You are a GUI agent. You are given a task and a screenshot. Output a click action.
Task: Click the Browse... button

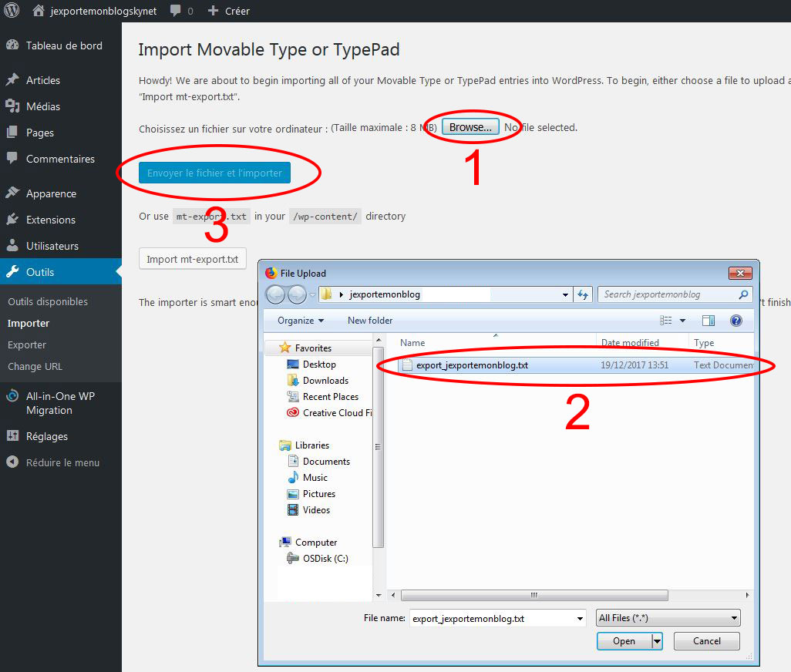(470, 127)
